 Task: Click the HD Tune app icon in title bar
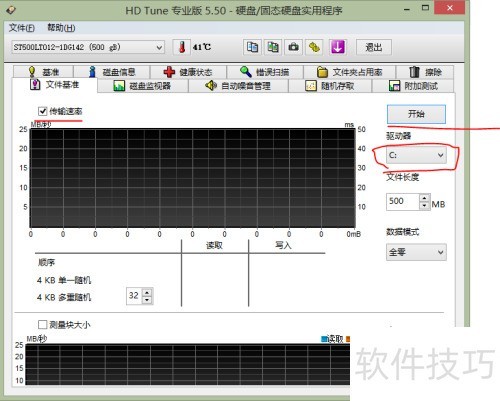[11, 10]
